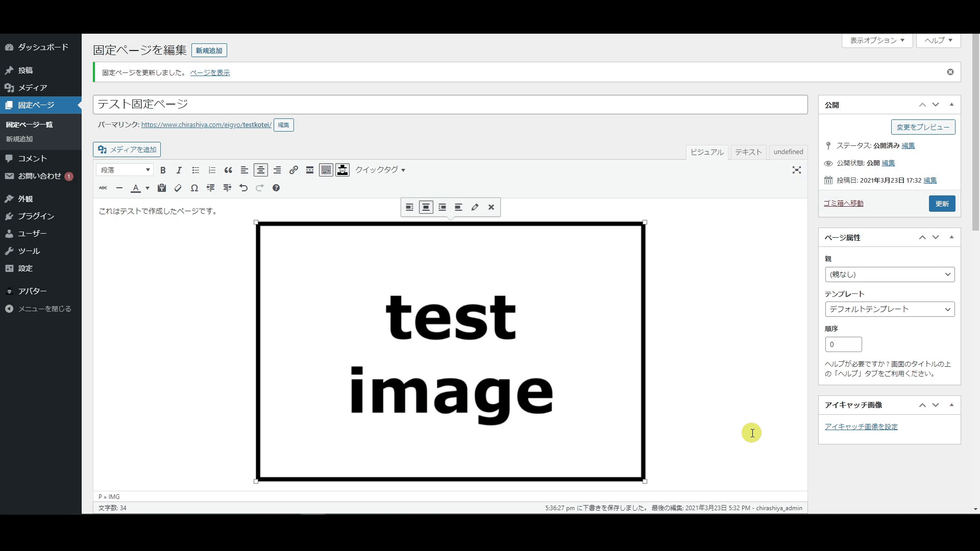Clear formatting eraser icon

coord(178,188)
